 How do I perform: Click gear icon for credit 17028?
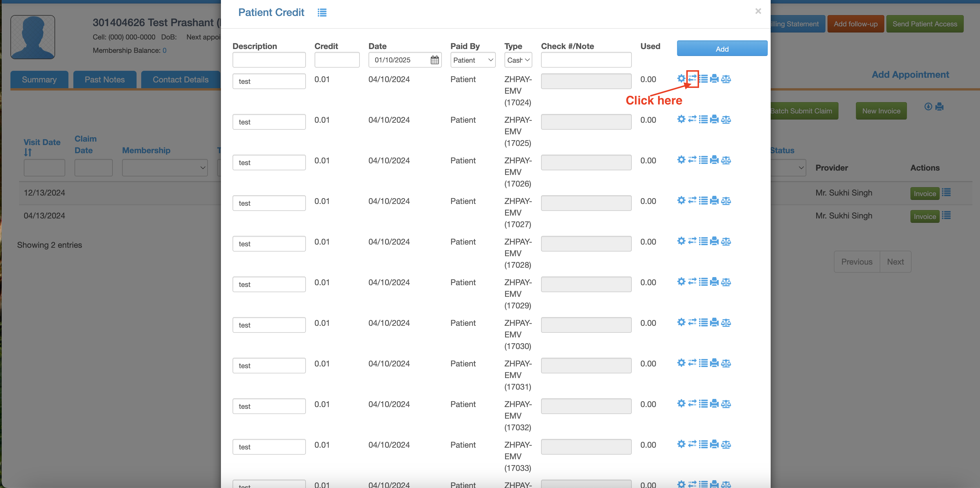tap(681, 241)
